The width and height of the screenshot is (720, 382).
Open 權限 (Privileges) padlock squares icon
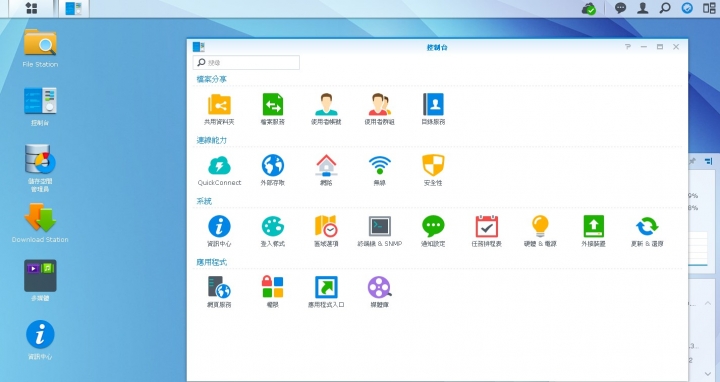point(273,287)
